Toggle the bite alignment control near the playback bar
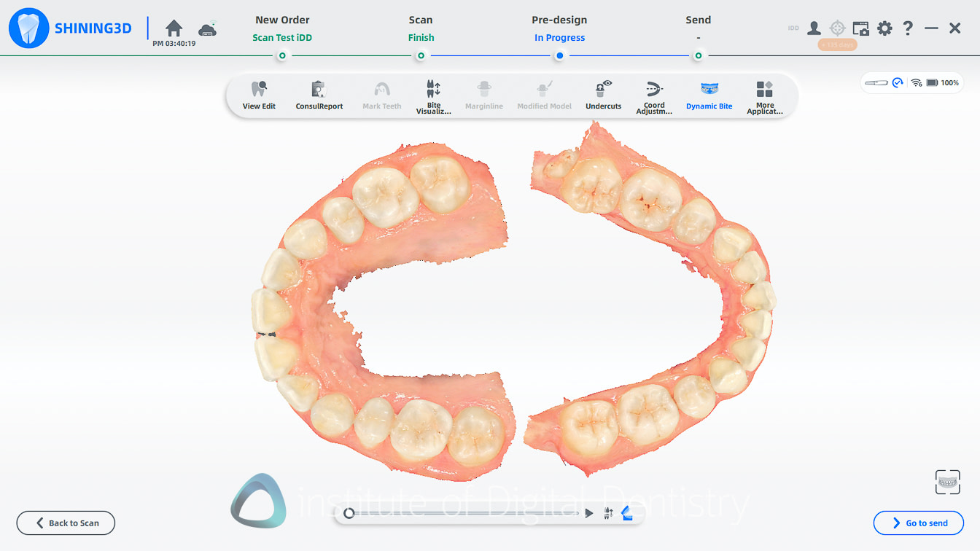 (608, 512)
